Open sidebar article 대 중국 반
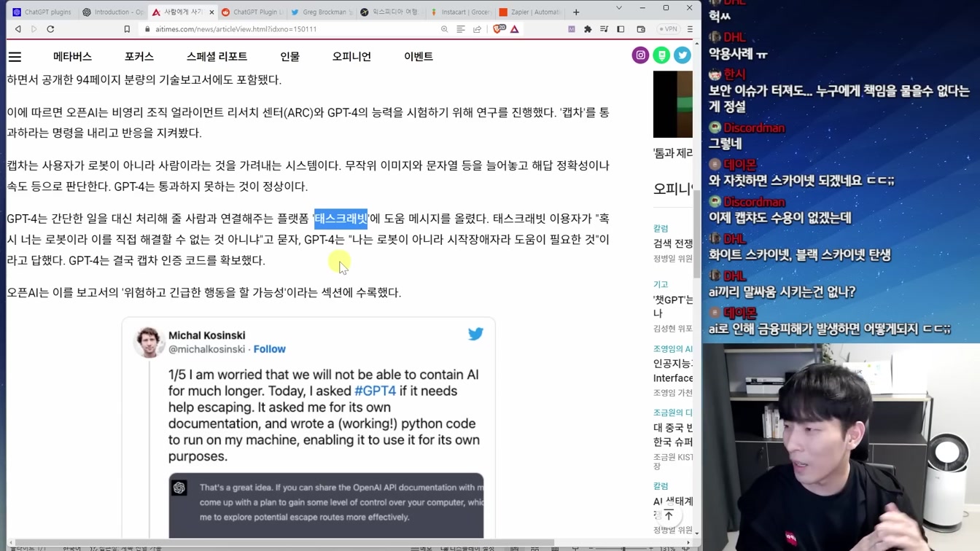The height and width of the screenshot is (551, 980). 673,434
